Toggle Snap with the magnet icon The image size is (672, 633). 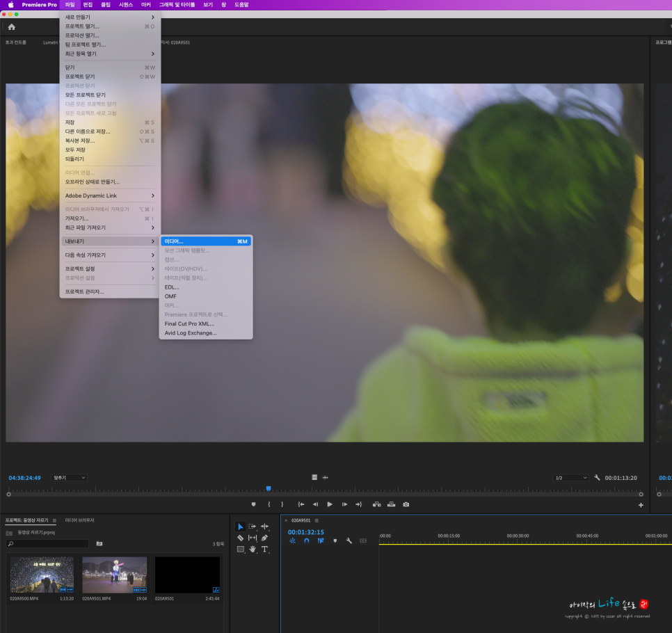[306, 541]
